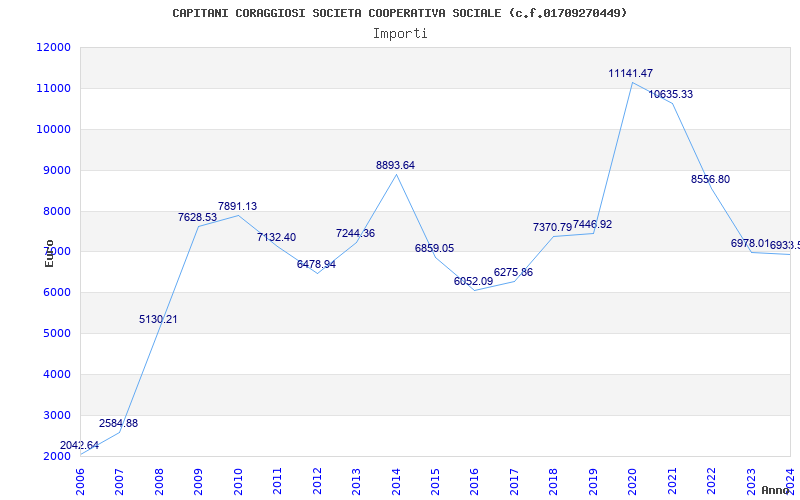This screenshot has height=500, width=800.
Task: Click the x-axis year 2009
Action: [x=198, y=481]
